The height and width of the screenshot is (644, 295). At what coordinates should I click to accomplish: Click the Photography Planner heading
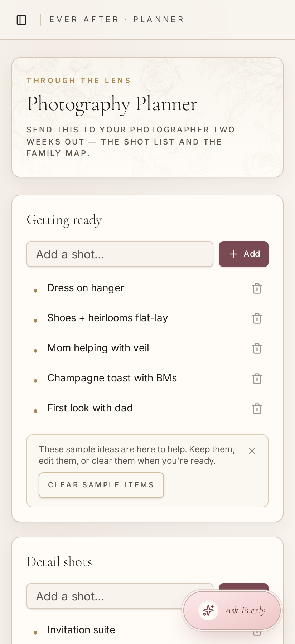tap(112, 104)
